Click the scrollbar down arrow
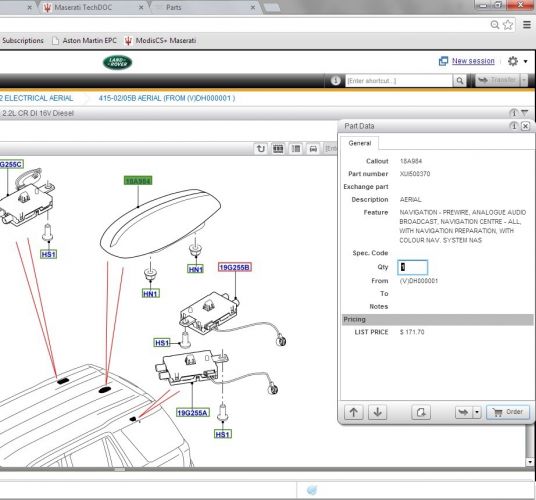This screenshot has width=536, height=500. click(x=530, y=462)
